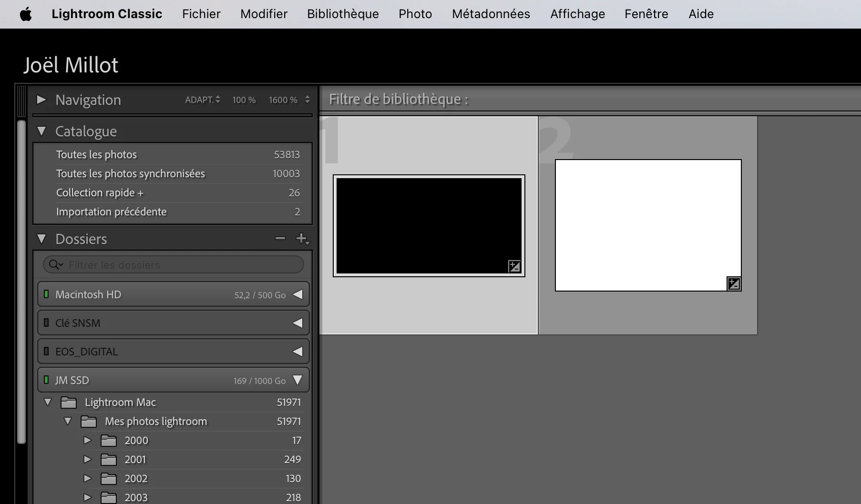The width and height of the screenshot is (861, 504).
Task: Expand the Clé SNSM volume
Action: click(x=298, y=323)
